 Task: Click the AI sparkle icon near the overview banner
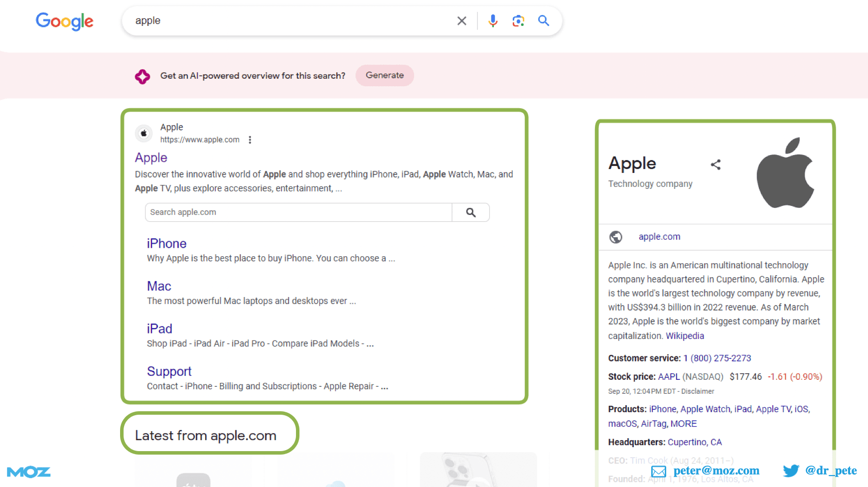point(143,76)
